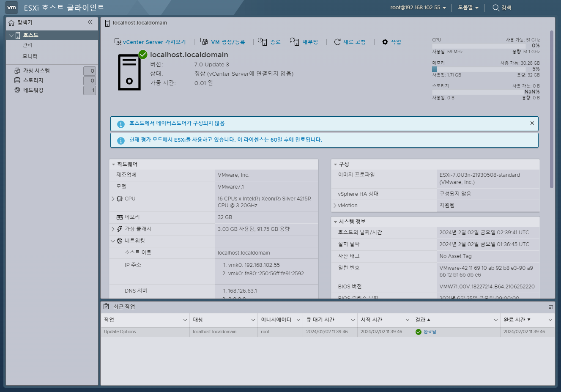Open the root@192.168.102.55 user dropdown
Image resolution: width=561 pixels, height=392 pixels.
[418, 8]
